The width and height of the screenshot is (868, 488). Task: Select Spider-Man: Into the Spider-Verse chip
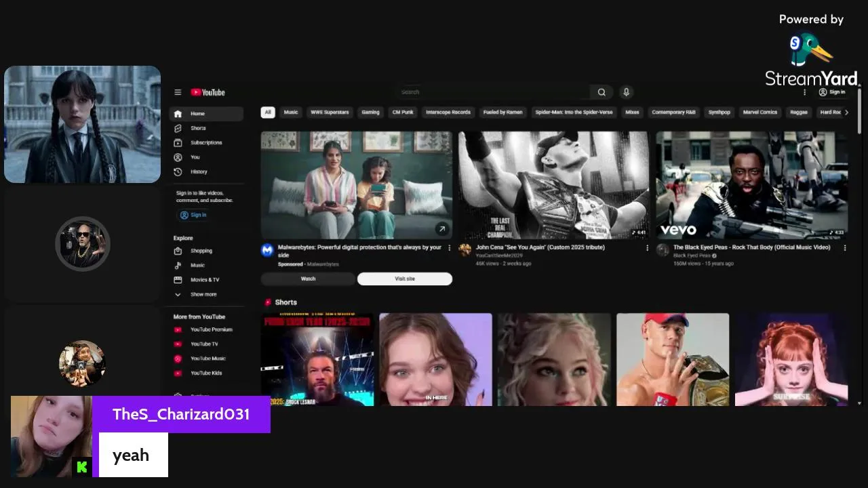(574, 112)
